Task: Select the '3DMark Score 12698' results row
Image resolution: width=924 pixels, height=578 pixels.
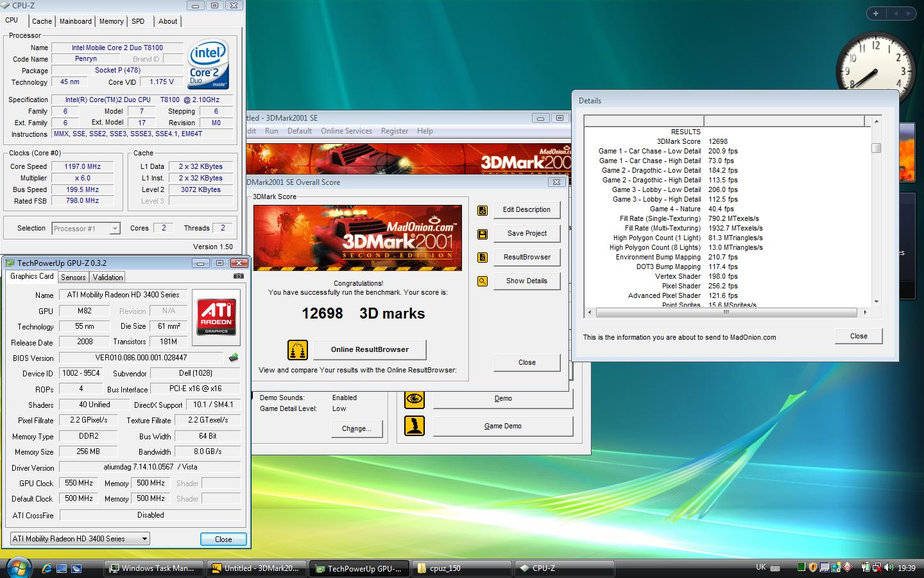Action: pyautogui.click(x=728, y=141)
